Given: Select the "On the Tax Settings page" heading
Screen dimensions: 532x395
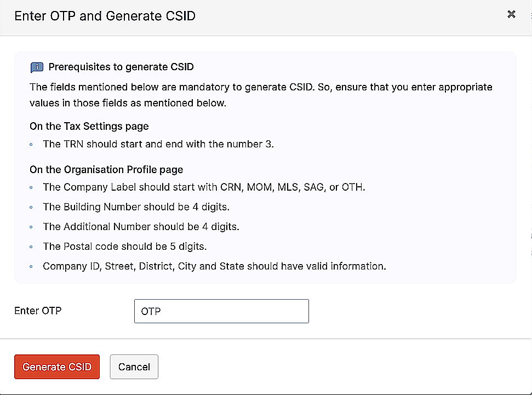Looking at the screenshot, I should pos(89,126).
